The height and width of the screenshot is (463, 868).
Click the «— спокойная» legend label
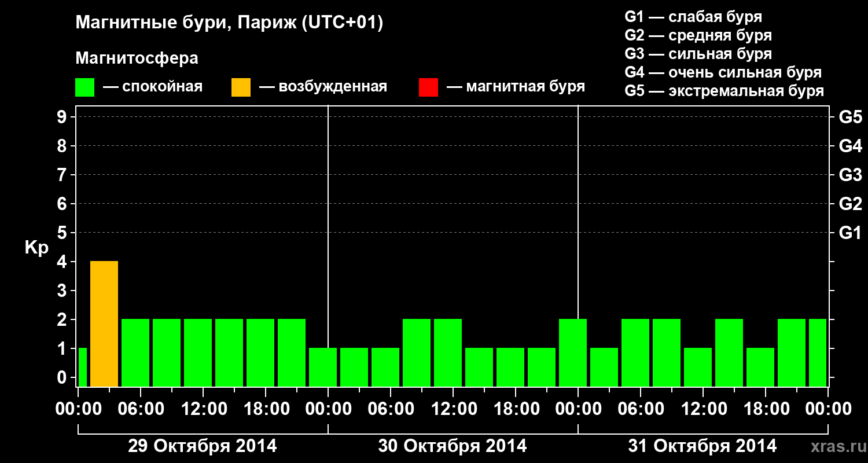[153, 87]
